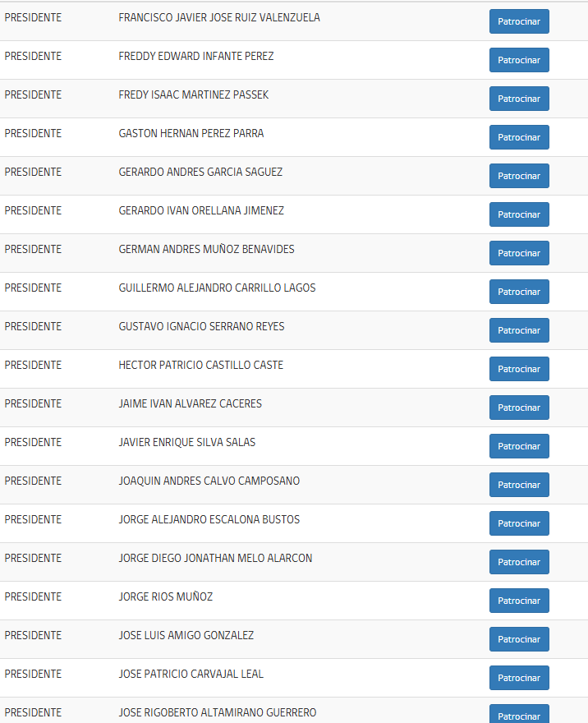The image size is (588, 723).
Task: Click Patrocinar for Javier Enrique Silva Salas
Action: tap(519, 446)
